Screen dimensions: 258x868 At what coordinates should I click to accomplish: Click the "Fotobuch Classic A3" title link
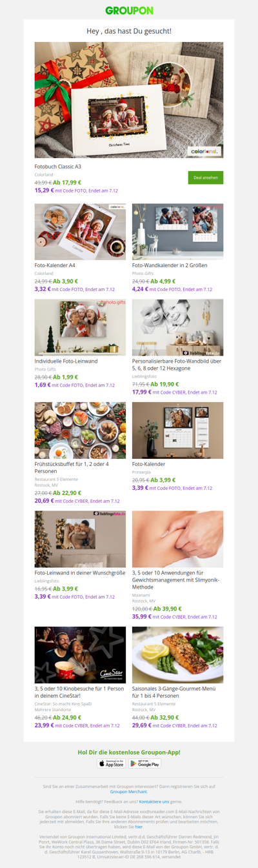point(58,167)
